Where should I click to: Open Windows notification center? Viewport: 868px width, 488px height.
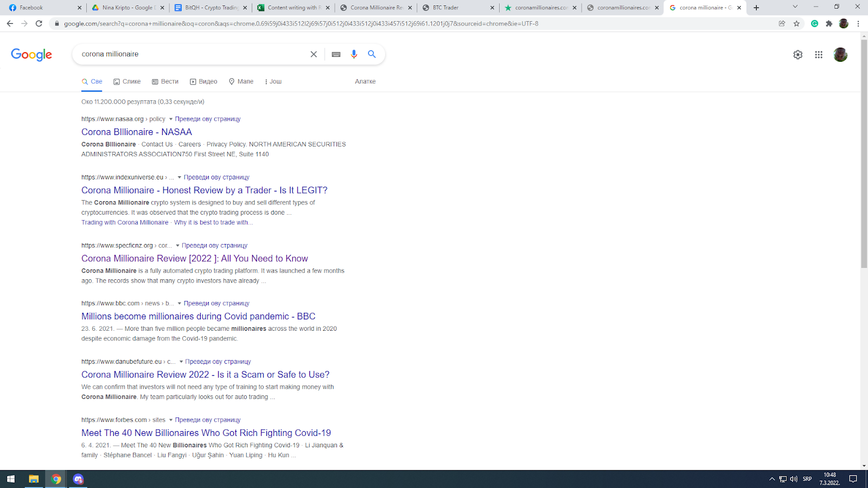pos(853,479)
